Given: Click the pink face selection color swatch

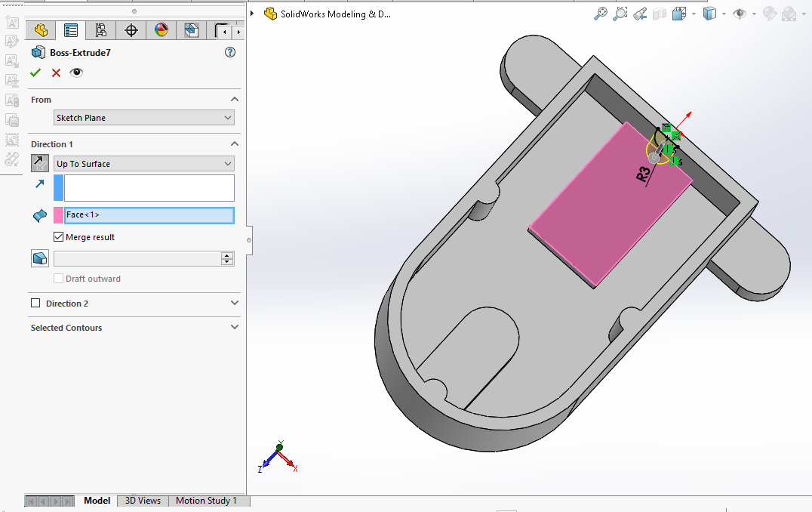Looking at the screenshot, I should click(x=59, y=215).
